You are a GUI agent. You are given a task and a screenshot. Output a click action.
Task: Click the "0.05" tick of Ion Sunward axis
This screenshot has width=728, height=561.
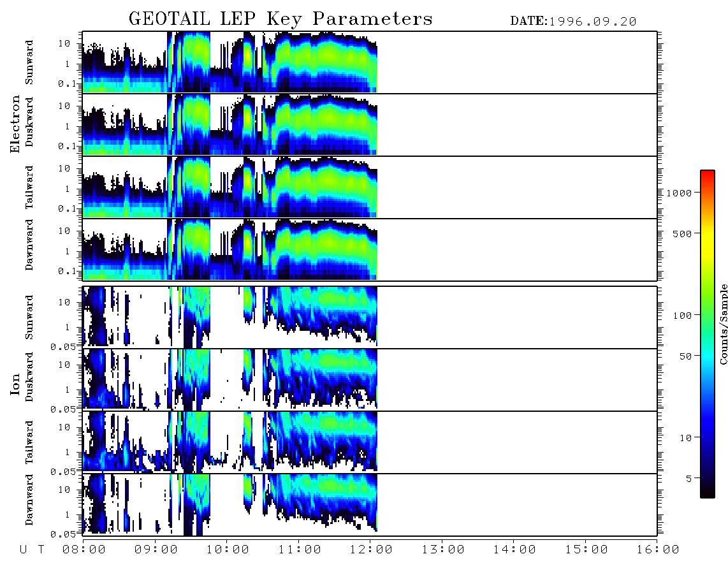coord(62,346)
